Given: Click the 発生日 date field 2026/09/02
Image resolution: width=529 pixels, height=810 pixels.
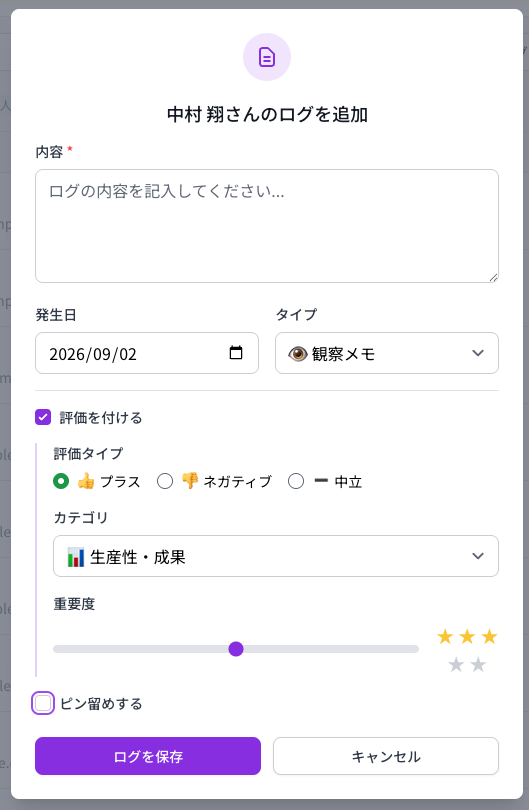Looking at the screenshot, I should tap(147, 353).
